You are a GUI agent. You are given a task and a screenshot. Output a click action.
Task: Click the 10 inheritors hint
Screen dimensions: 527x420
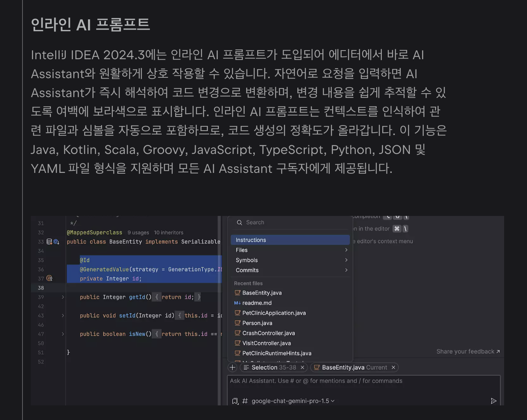[168, 233]
